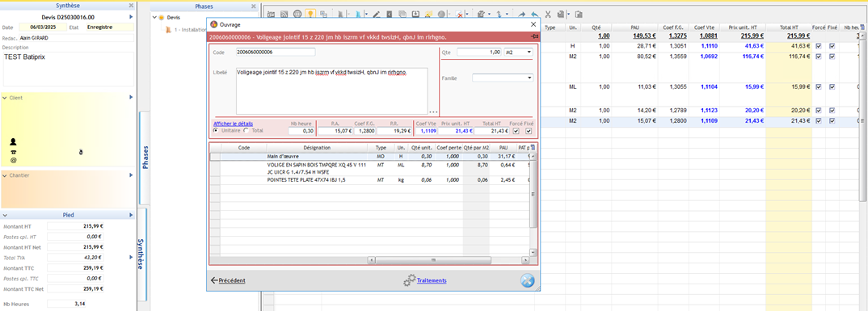Click the paste clipboard icon in toolbar
Screen dimensions: 868x311
579,14
